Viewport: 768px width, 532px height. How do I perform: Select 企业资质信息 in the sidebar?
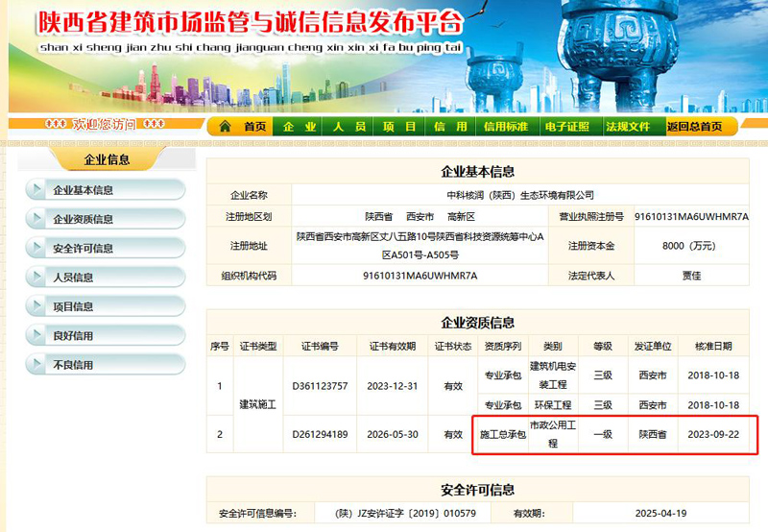point(83,220)
